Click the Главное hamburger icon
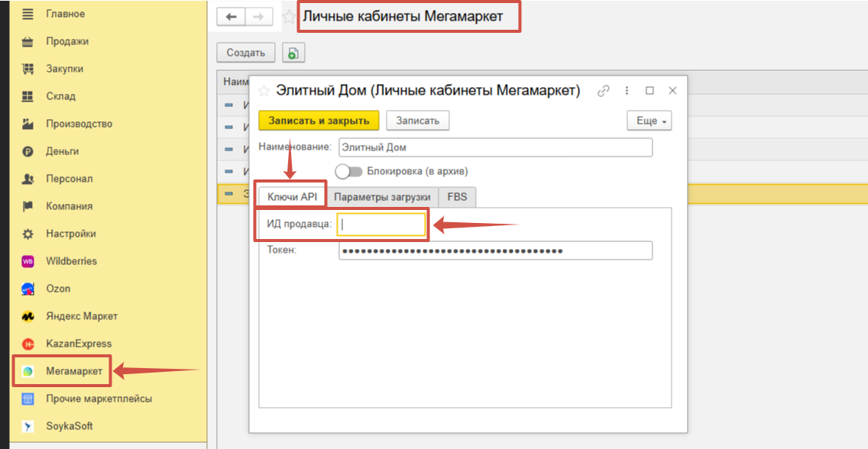This screenshot has height=449, width=868. (x=28, y=14)
